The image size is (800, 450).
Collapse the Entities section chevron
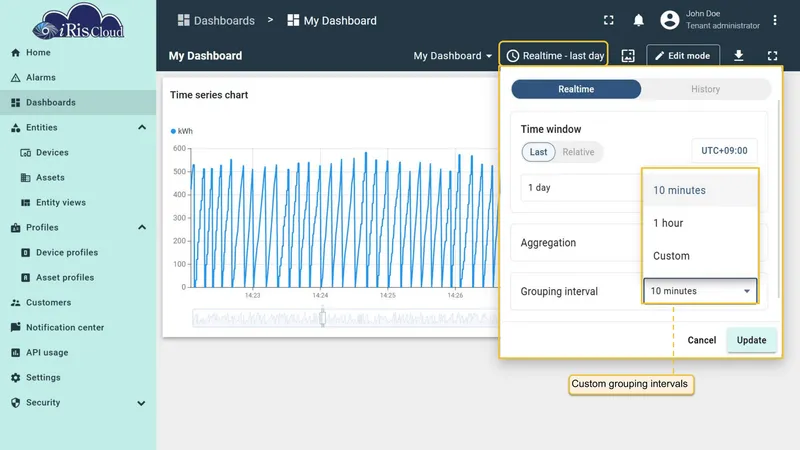142,128
